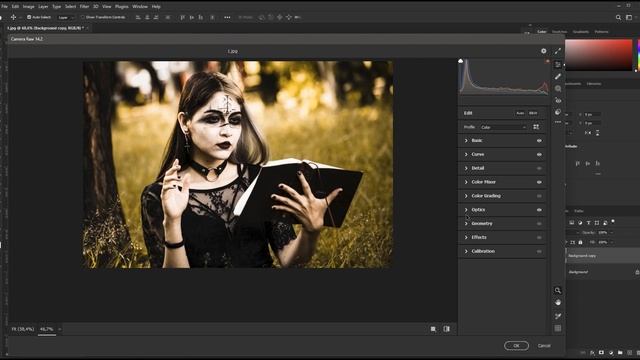Open the Profile dropdown
This screenshot has height=360, width=640.
(x=503, y=127)
